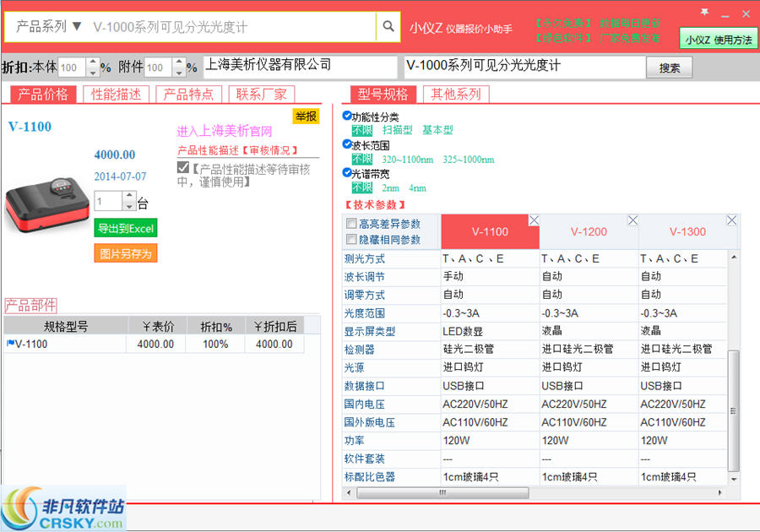Toggle the 光谱带宽 filter check
The height and width of the screenshot is (532, 760).
[346, 172]
